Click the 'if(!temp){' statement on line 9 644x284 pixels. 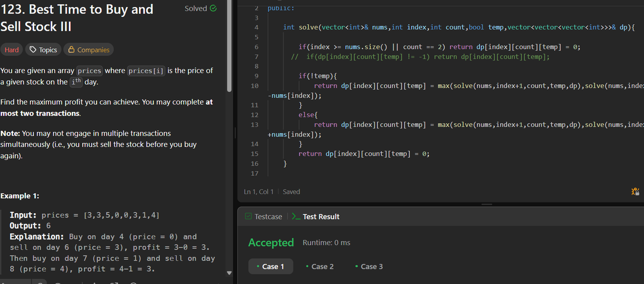(x=318, y=76)
